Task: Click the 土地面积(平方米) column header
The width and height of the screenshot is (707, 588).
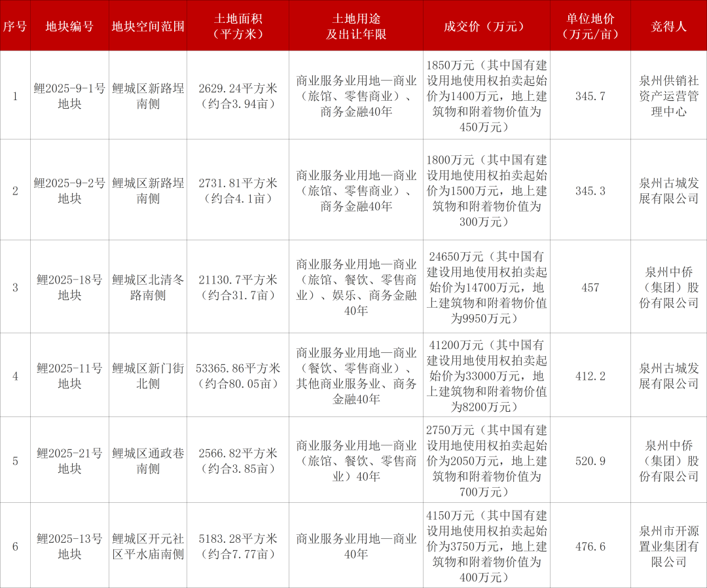Action: coord(238,26)
